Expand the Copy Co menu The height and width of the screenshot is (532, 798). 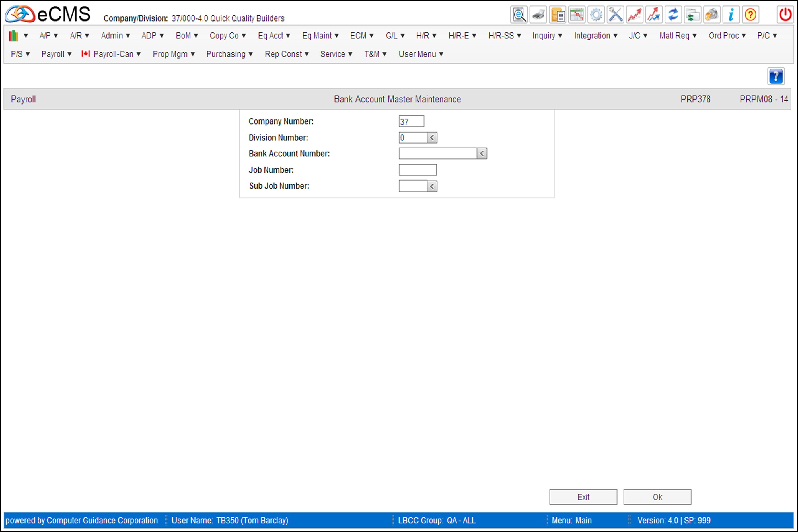(227, 35)
